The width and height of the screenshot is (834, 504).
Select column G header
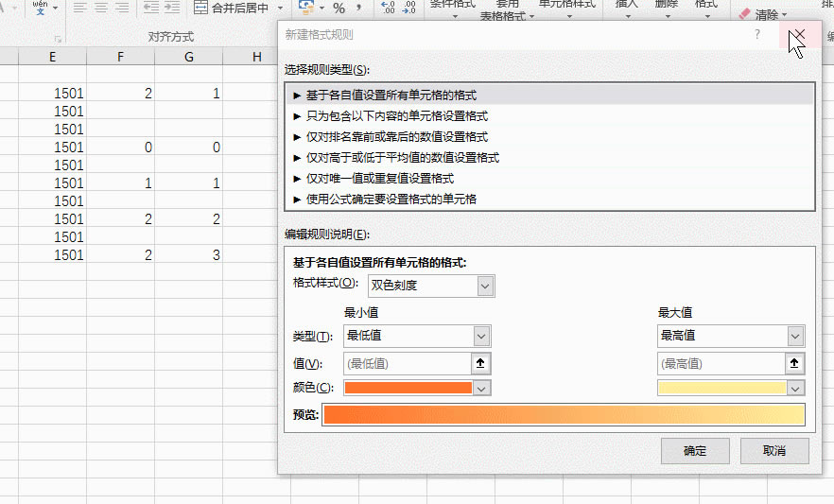(189, 57)
